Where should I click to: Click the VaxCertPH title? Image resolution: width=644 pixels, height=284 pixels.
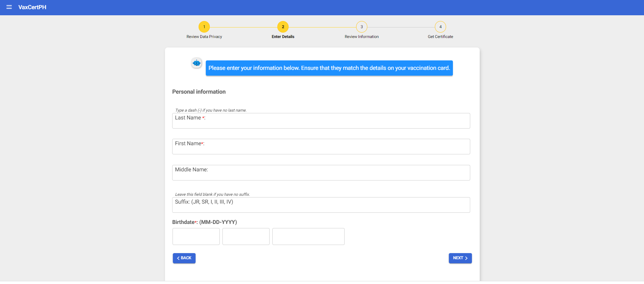pos(32,7)
